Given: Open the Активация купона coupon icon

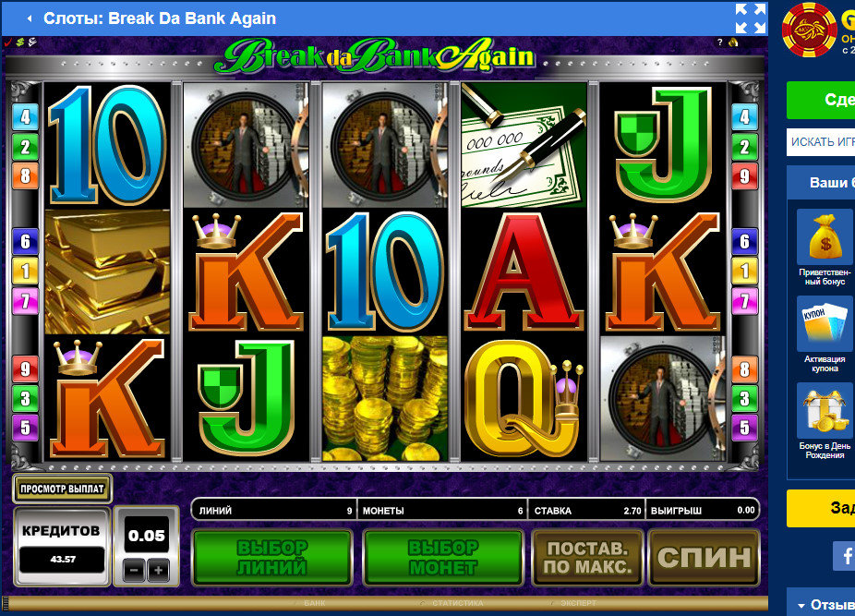Looking at the screenshot, I should tap(825, 323).
